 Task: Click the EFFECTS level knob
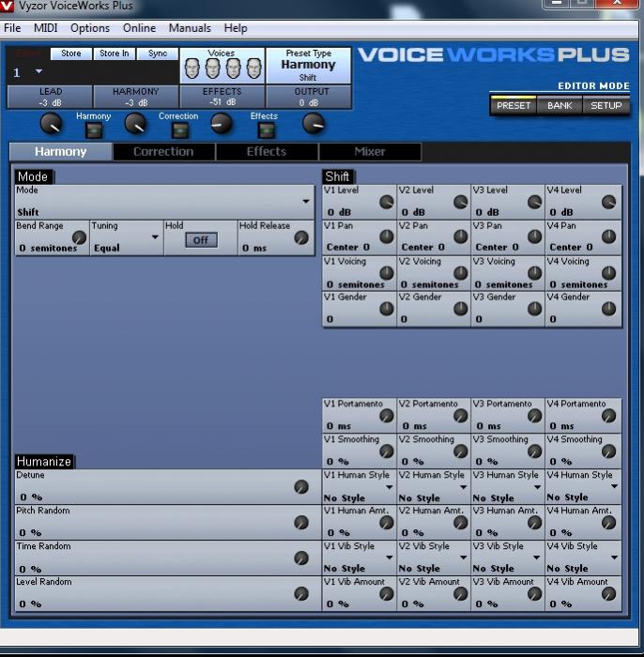[x=222, y=124]
